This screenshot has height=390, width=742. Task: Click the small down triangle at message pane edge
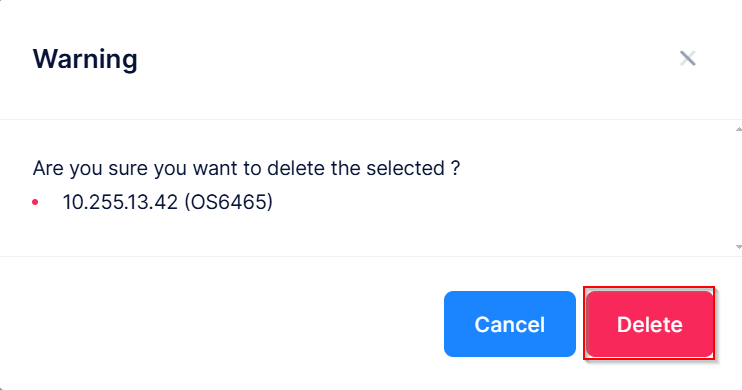739,247
